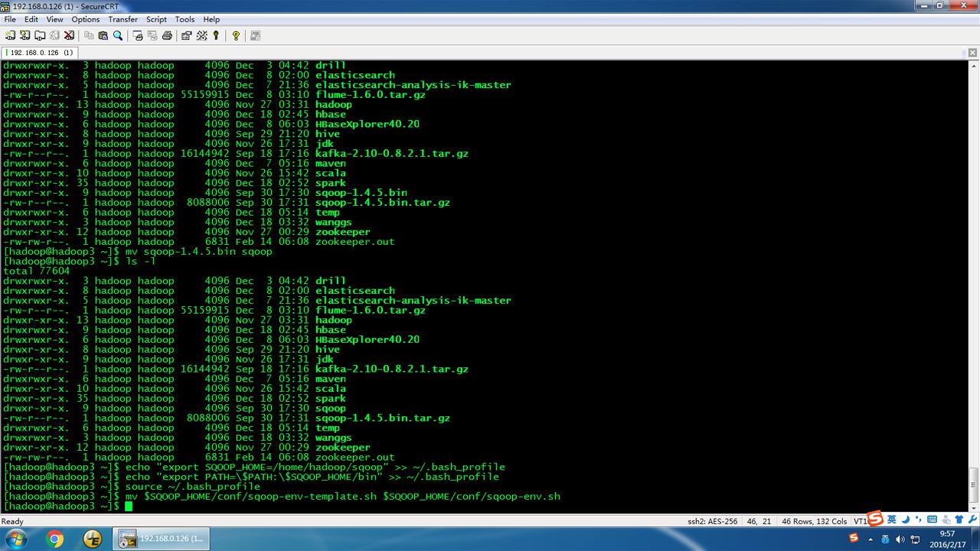Open the File menu
This screenshot has width=980, height=551.
point(10,19)
